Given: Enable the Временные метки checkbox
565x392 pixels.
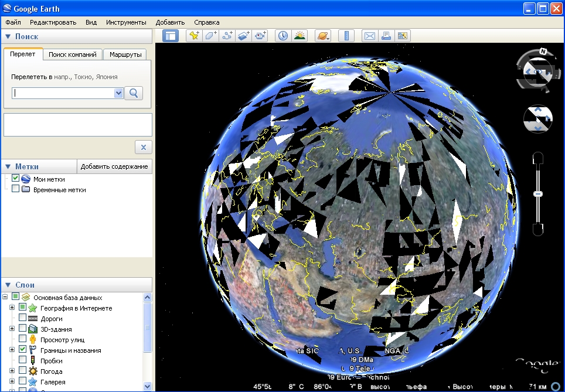Looking at the screenshot, I should click(x=16, y=190).
